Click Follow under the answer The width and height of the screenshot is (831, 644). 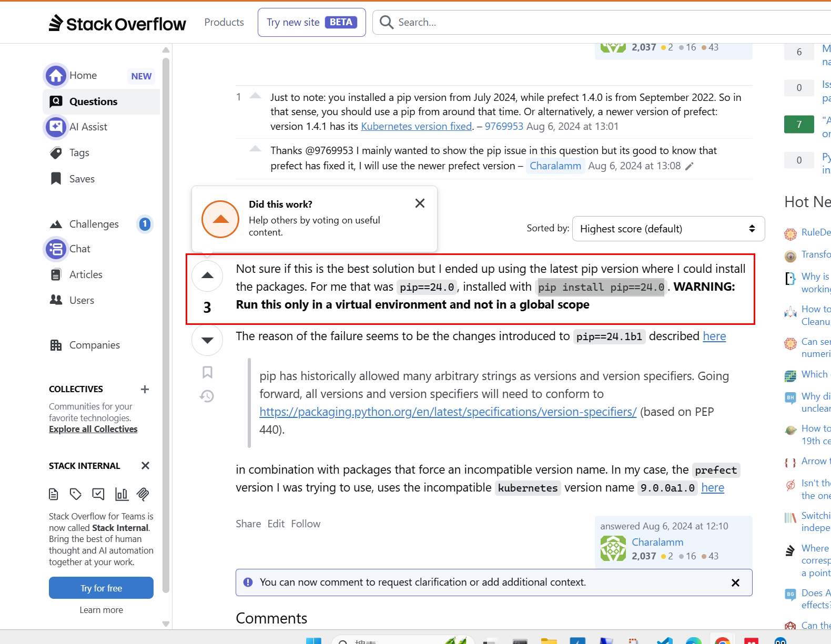[x=306, y=524]
